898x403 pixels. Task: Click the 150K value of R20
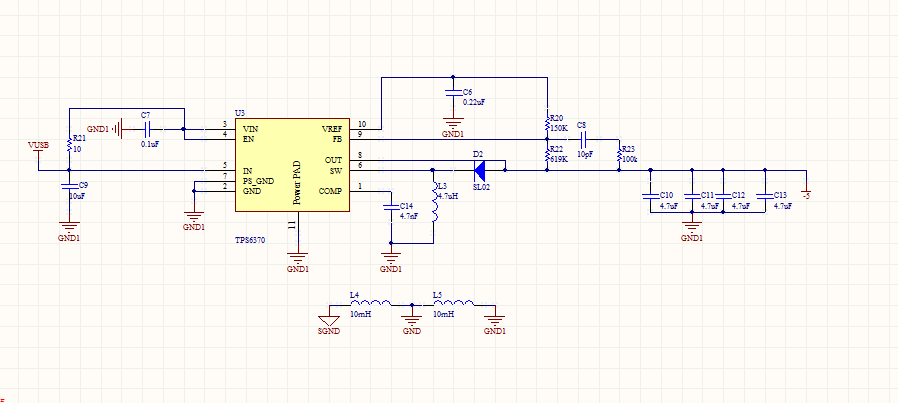point(558,129)
